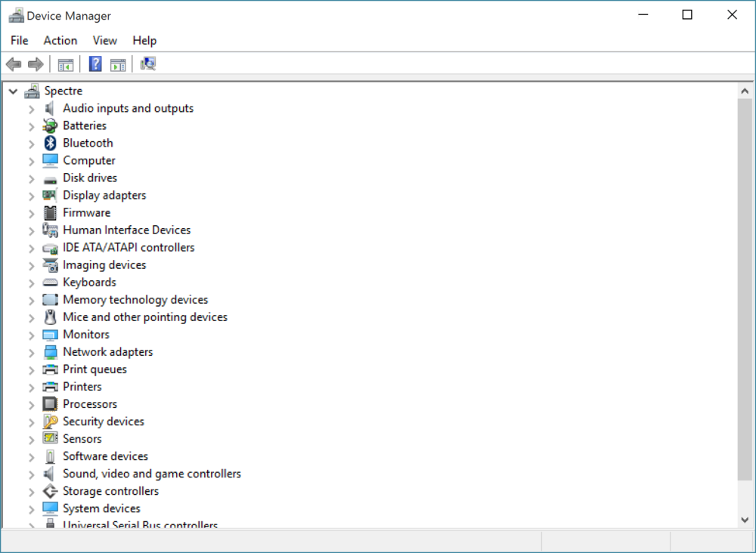Click the Batteries category icon
The image size is (756, 553).
50,125
